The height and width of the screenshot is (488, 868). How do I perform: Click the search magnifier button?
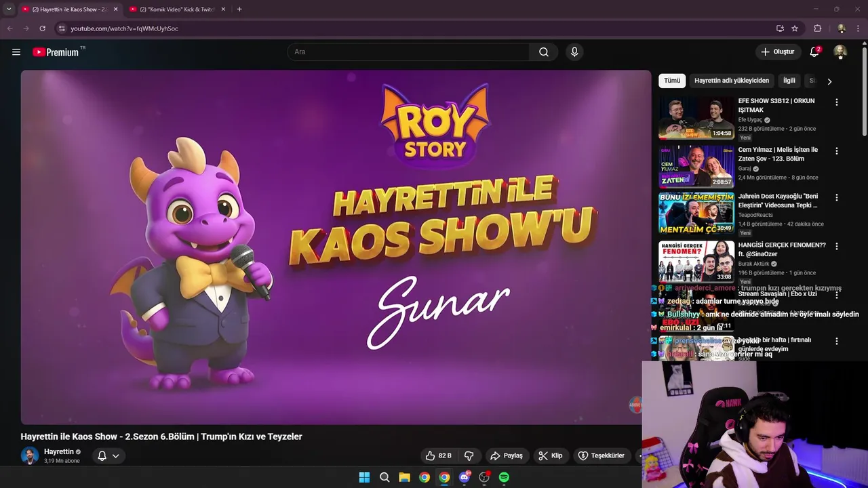(x=544, y=52)
